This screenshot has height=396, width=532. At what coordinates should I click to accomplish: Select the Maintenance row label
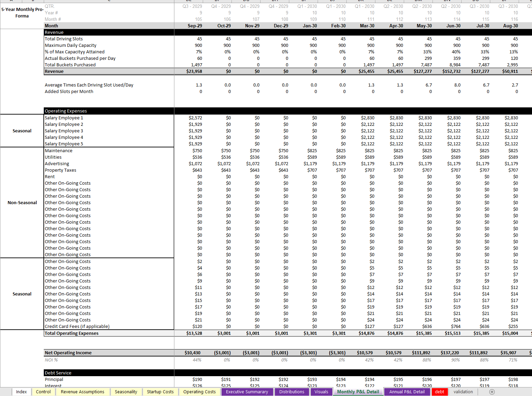click(x=58, y=150)
